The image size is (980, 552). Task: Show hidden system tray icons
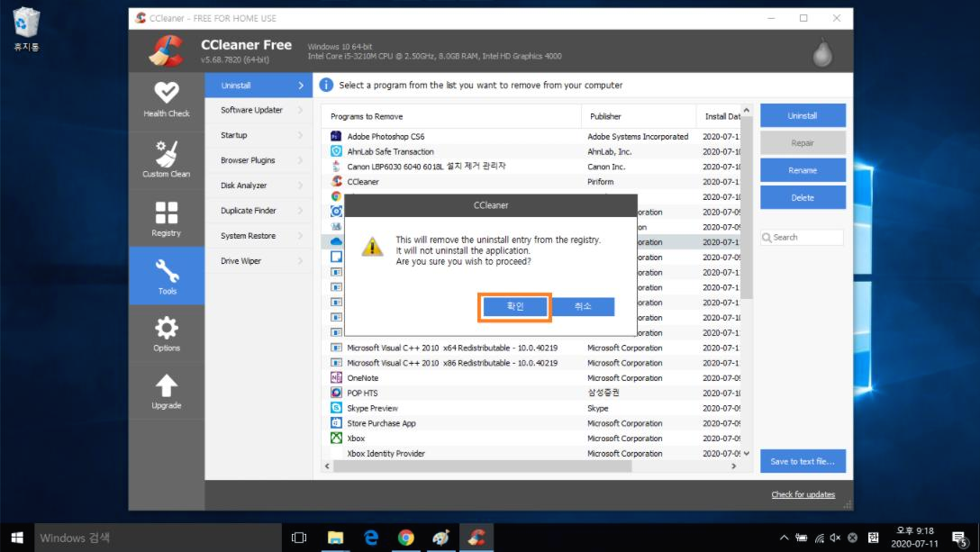point(784,538)
